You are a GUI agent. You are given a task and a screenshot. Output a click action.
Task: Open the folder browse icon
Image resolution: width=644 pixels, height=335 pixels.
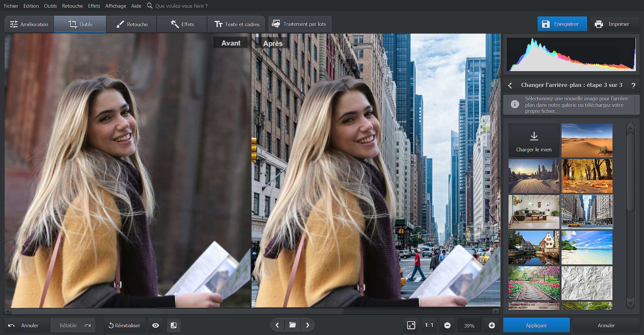point(292,325)
